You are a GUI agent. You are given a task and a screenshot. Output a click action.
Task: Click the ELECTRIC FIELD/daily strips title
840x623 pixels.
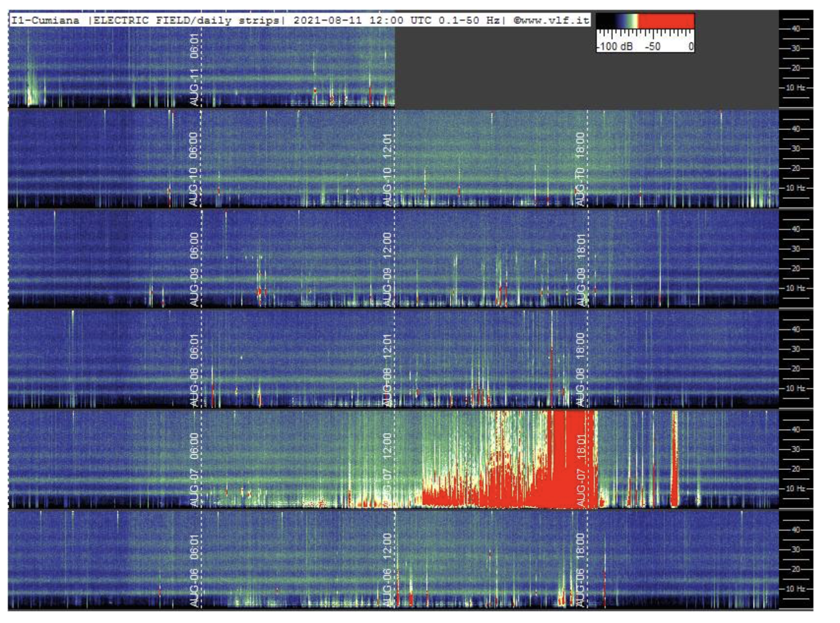click(x=187, y=20)
